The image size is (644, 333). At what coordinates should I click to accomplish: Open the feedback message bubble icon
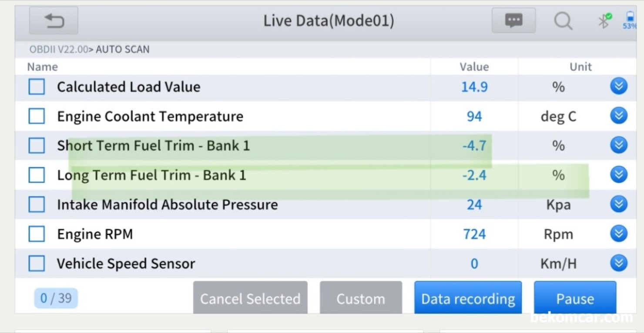pyautogui.click(x=513, y=20)
